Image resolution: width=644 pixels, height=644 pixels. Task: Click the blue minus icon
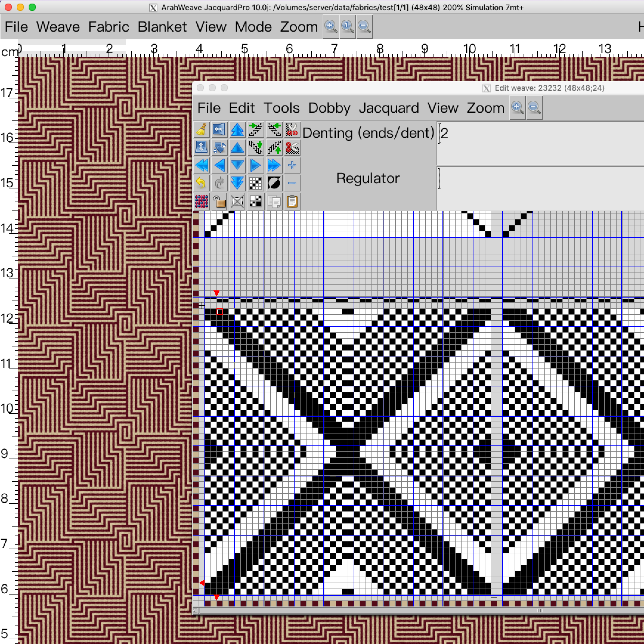(x=292, y=183)
